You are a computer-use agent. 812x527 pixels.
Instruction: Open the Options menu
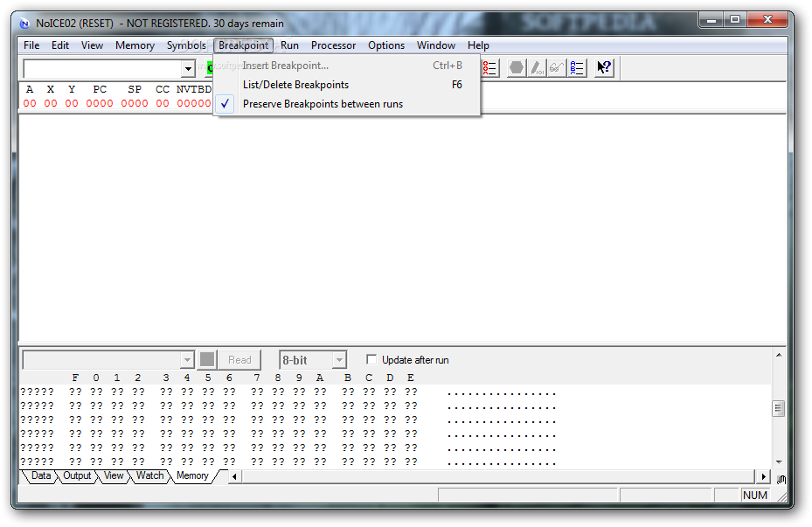[386, 45]
